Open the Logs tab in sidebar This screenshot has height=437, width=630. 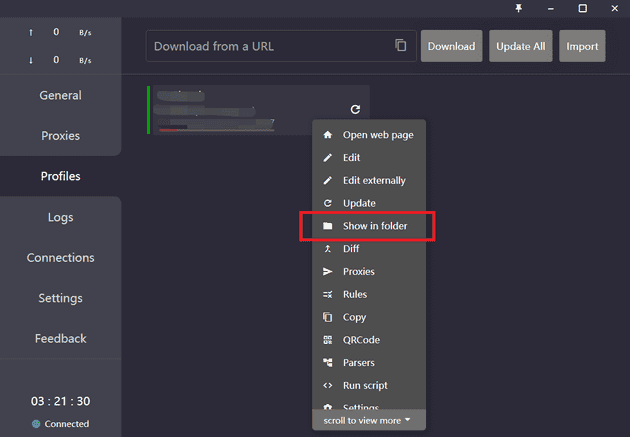click(60, 217)
